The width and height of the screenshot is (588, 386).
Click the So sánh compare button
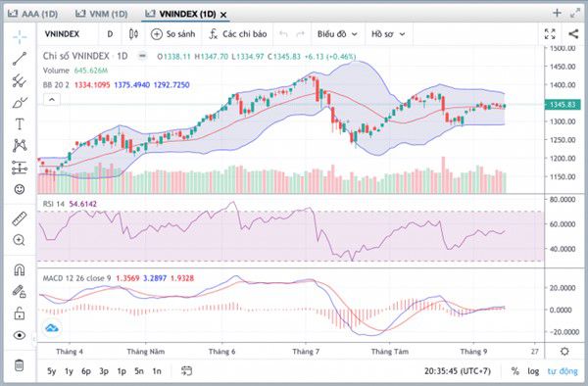[172, 34]
